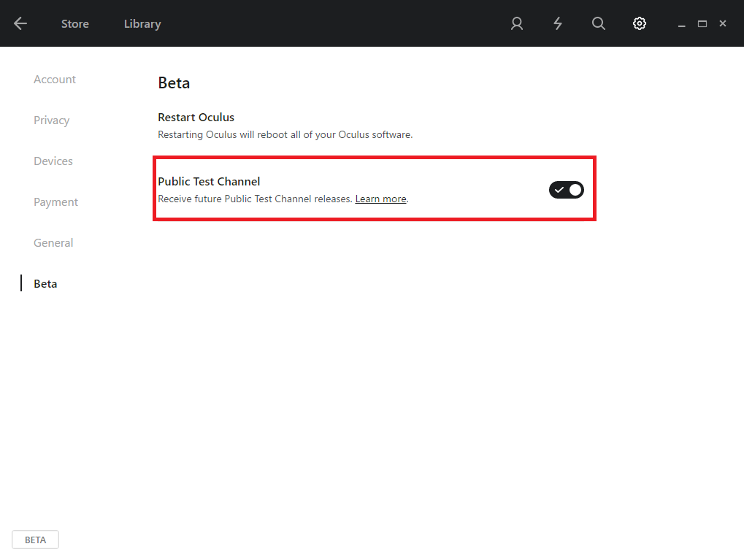
Task: Minimize the Oculus window
Action: (x=682, y=24)
